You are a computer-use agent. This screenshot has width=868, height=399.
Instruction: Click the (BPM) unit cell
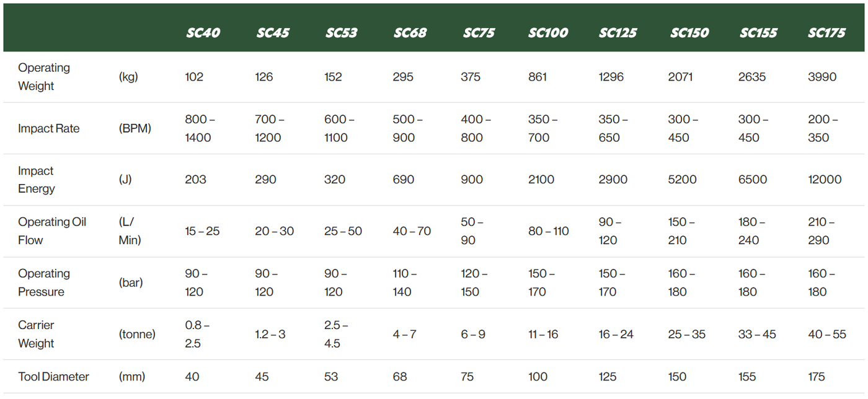[135, 128]
